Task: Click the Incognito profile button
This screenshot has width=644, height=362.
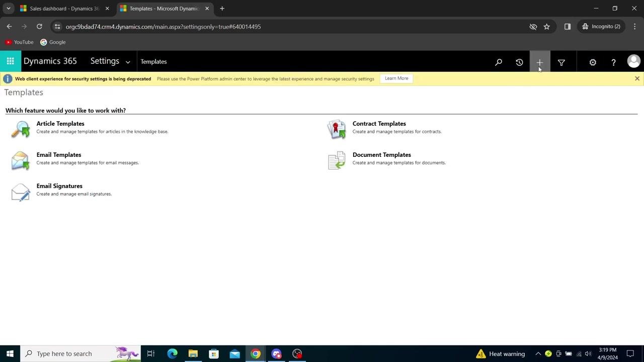Action: [601, 27]
